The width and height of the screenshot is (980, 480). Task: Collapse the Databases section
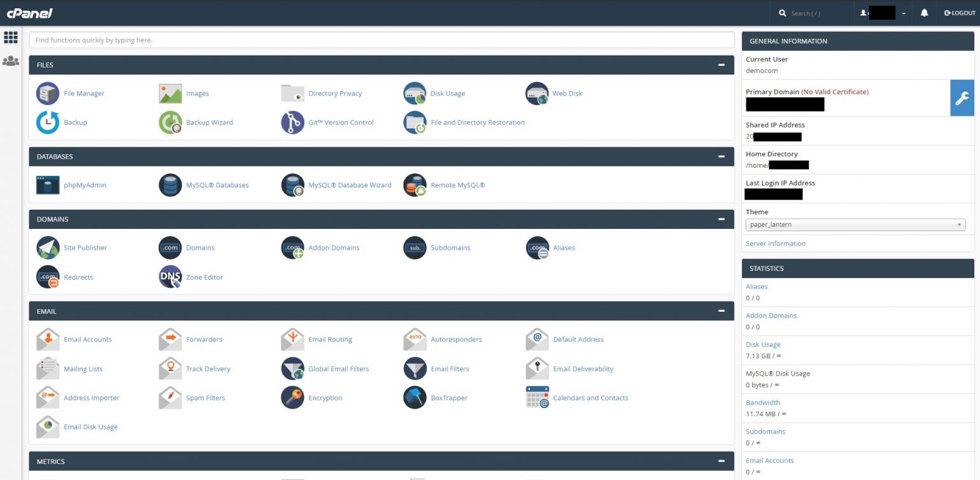coord(721,157)
